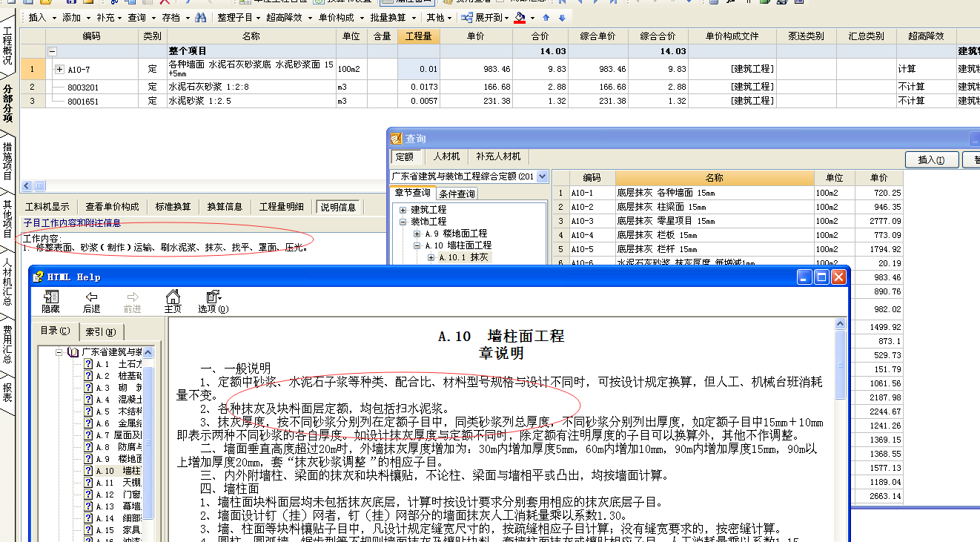This screenshot has width=980, height=542.
Task: Select A.11 天棚 in the help contents tree
Action: [119, 483]
